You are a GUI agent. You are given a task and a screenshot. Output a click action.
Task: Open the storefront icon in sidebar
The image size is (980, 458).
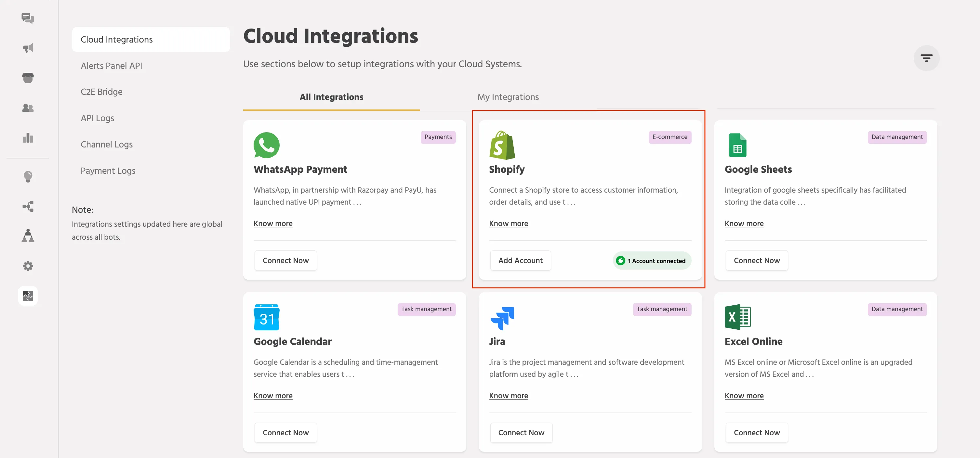[28, 78]
